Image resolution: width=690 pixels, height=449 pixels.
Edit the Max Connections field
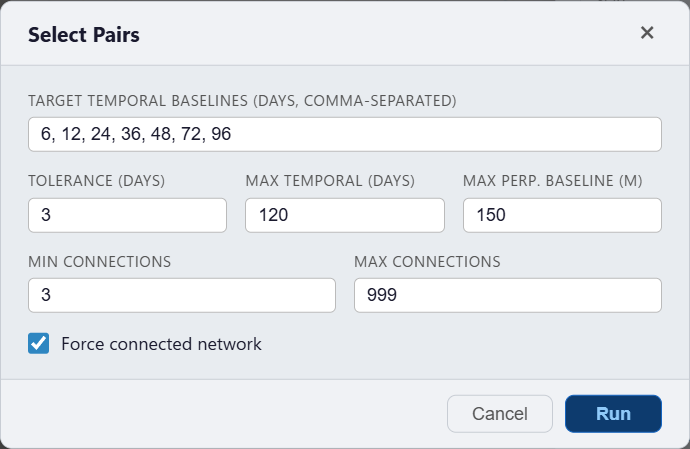click(x=508, y=295)
